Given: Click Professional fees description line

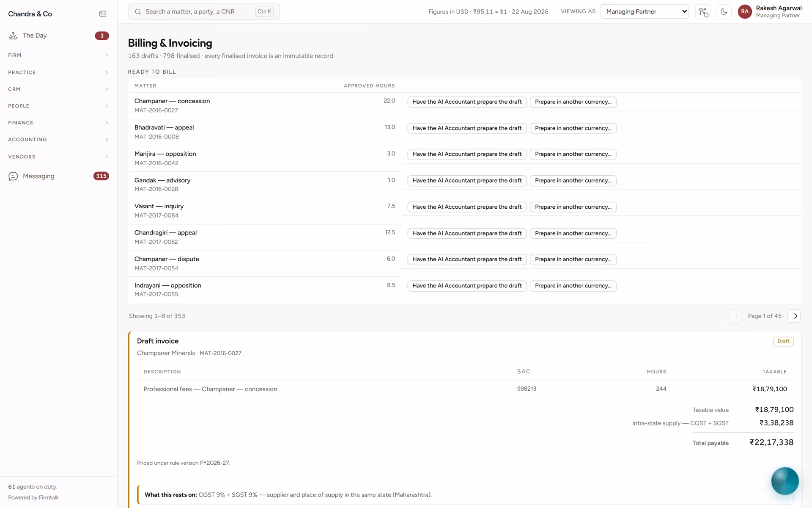Looking at the screenshot, I should pyautogui.click(x=210, y=389).
